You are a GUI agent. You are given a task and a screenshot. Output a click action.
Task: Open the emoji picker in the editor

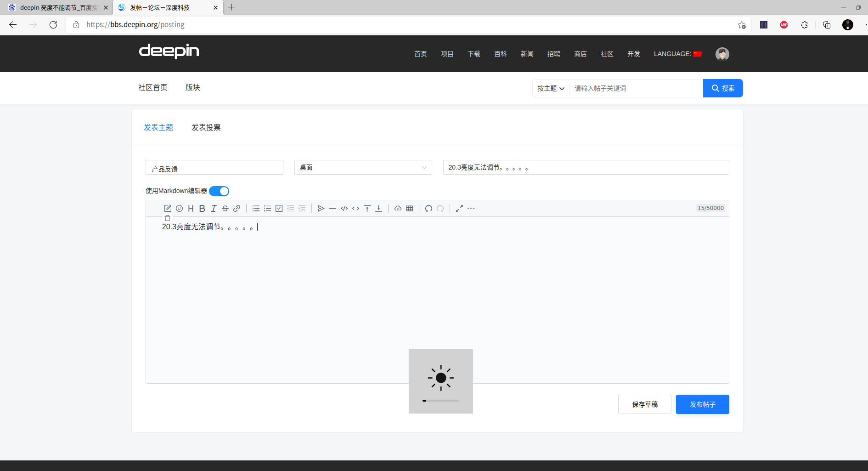[179, 209]
